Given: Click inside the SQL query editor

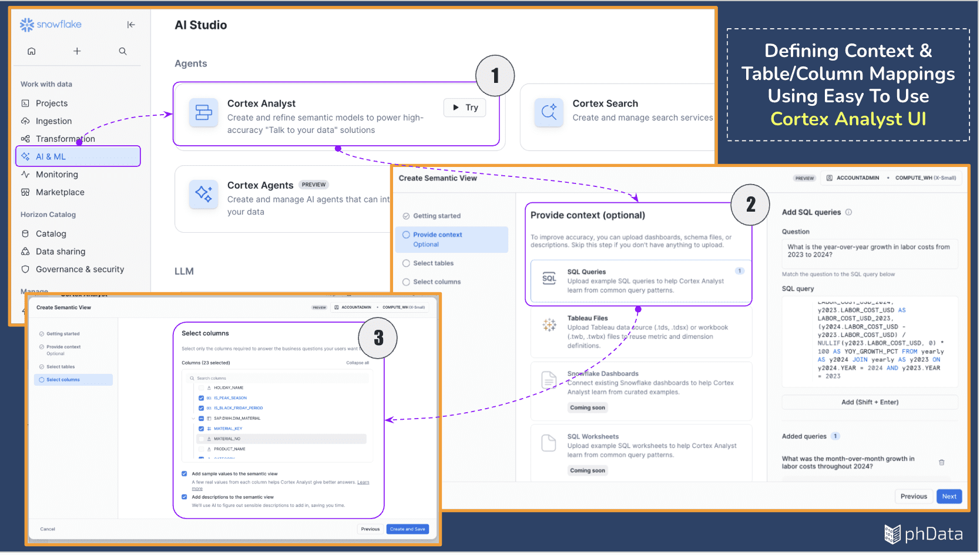Looking at the screenshot, I should [870, 342].
